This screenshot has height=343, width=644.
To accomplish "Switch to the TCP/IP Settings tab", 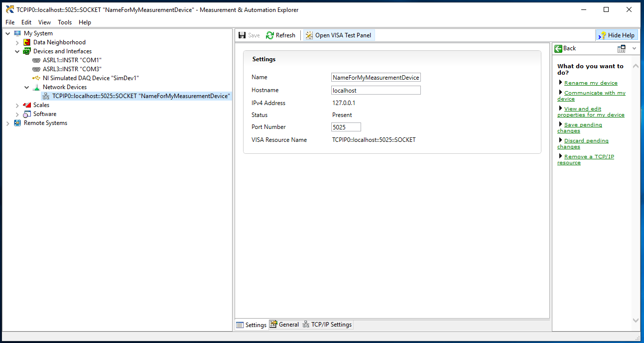I will (327, 325).
